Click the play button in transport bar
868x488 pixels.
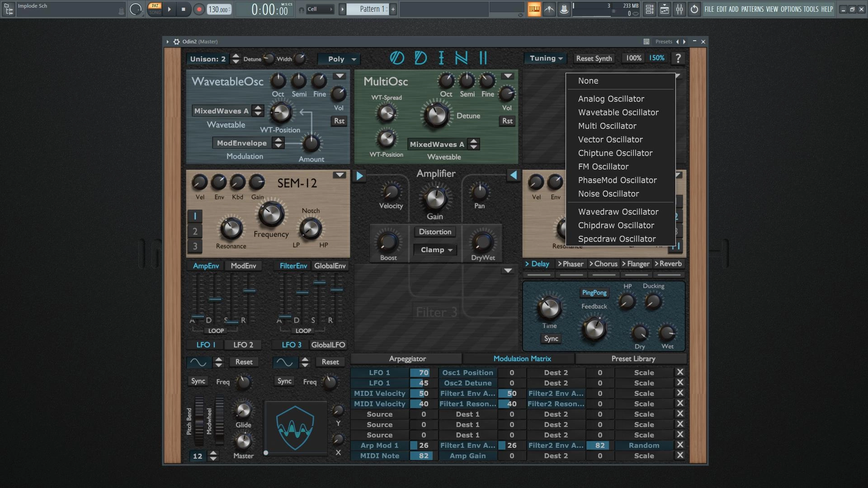click(x=169, y=9)
